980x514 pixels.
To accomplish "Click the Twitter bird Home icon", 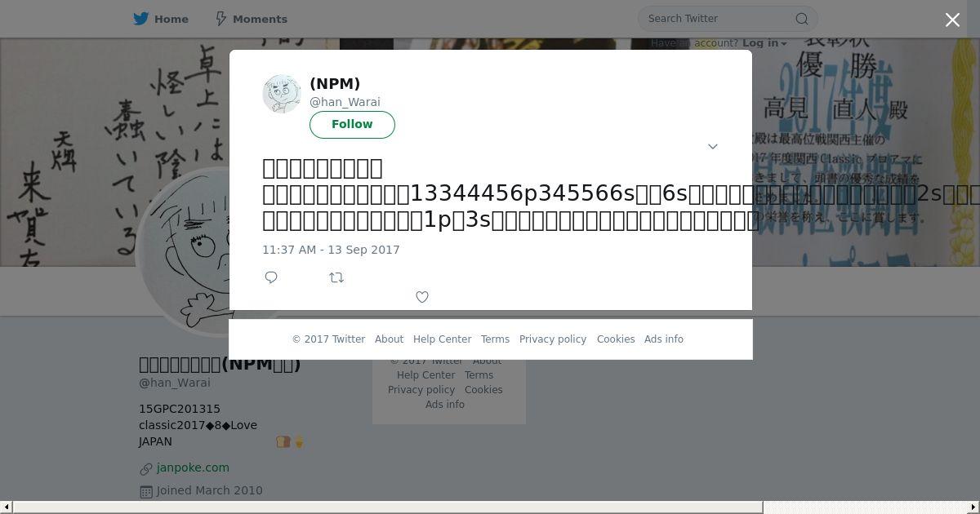I will 141,19.
